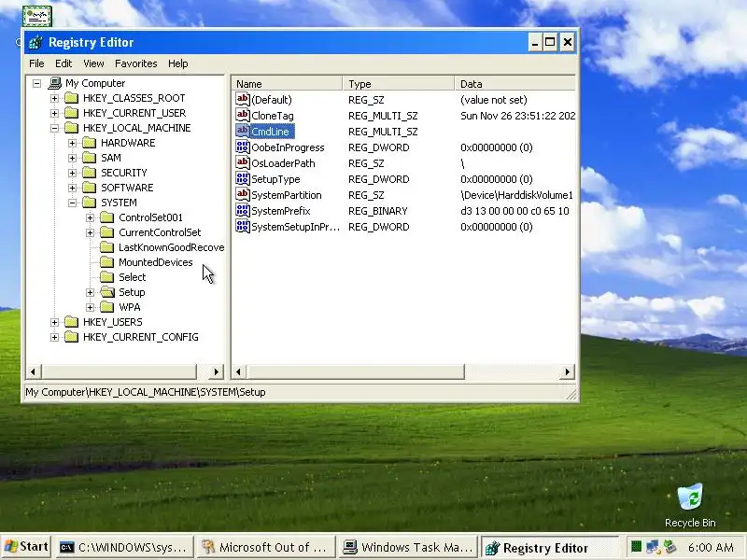Click the binary icon beside SystemPrefix
This screenshot has width=747, height=560.
click(243, 211)
